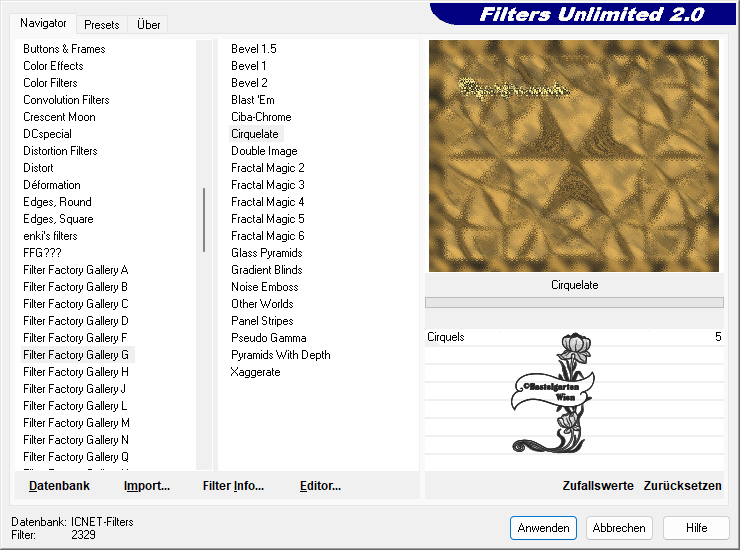Choose the Bevel 2 filter
Image resolution: width=740 pixels, height=550 pixels.
249,83
